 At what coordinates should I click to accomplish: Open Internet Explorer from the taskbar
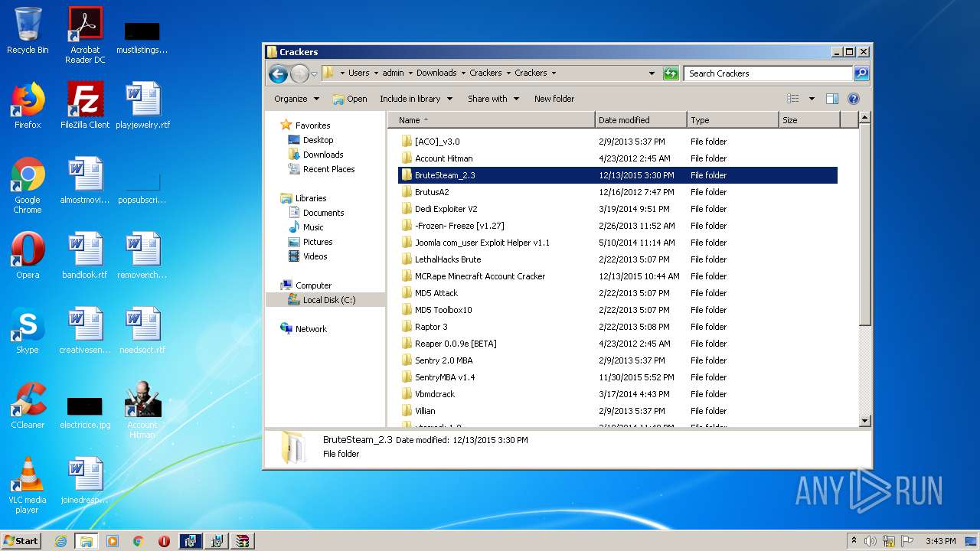(60, 541)
